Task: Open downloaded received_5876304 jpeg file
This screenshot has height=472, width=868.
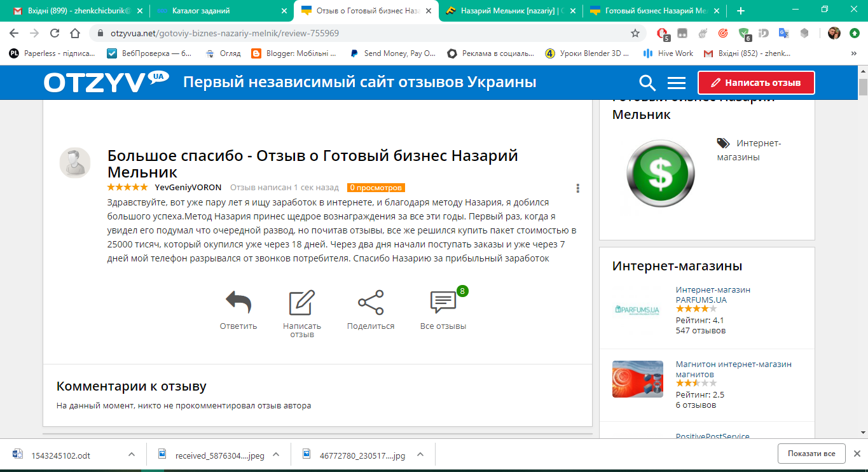Action: [x=211, y=455]
